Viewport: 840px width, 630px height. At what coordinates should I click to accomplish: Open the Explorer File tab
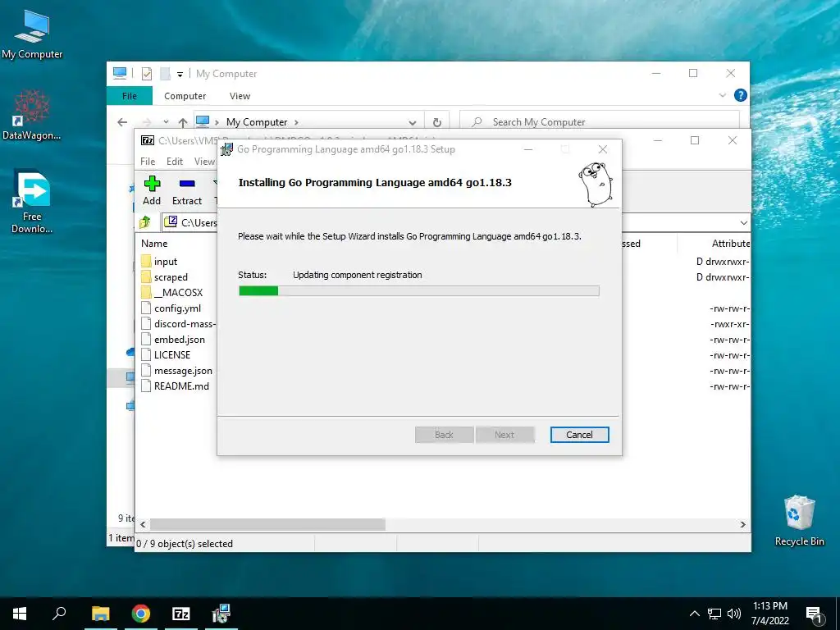click(130, 96)
